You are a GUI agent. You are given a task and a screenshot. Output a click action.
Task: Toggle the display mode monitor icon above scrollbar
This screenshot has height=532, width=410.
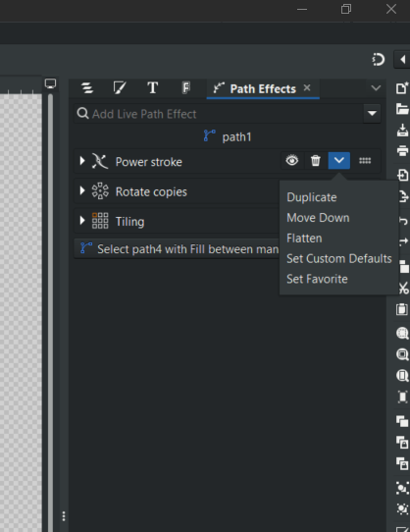[x=51, y=83]
